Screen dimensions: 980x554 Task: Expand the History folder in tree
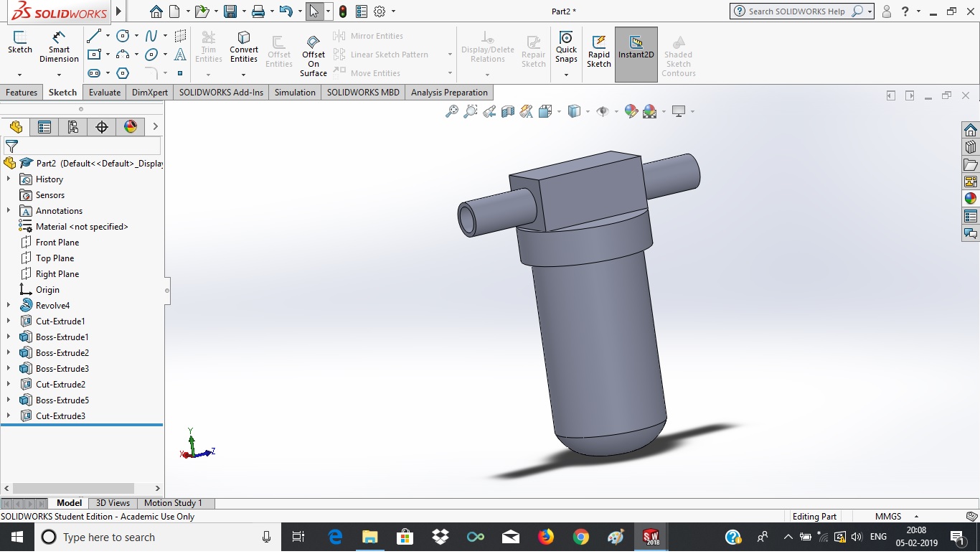9,179
